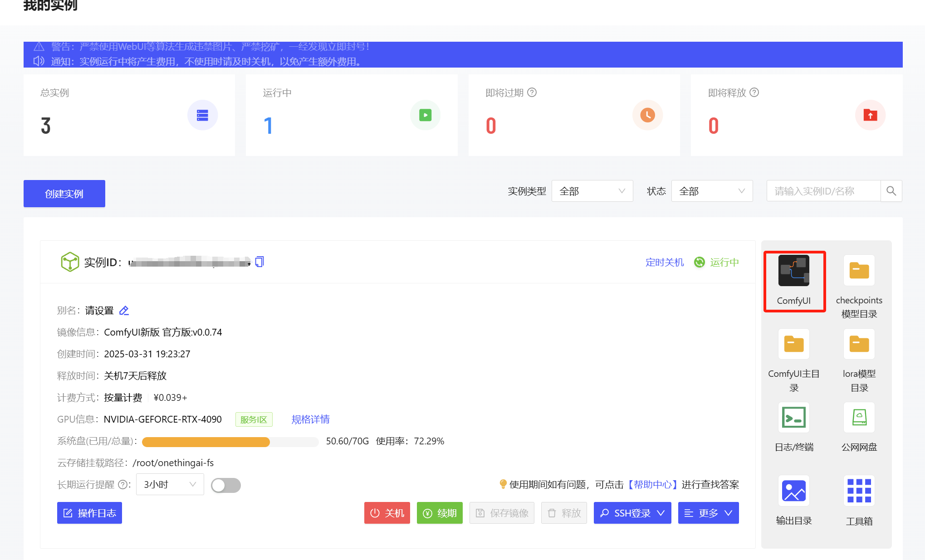Edit the instance alias with the pencil icon
925x560 pixels.
124,311
